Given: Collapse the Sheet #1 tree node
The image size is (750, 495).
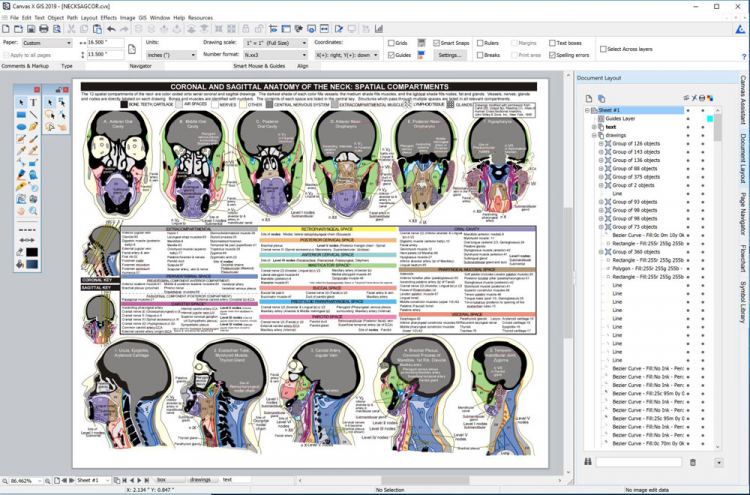Looking at the screenshot, I should pos(587,110).
